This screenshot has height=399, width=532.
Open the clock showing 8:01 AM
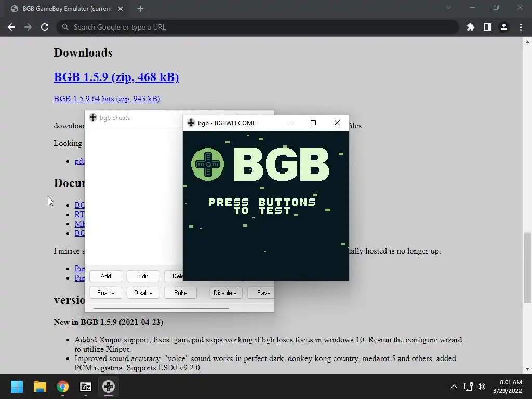click(x=507, y=387)
